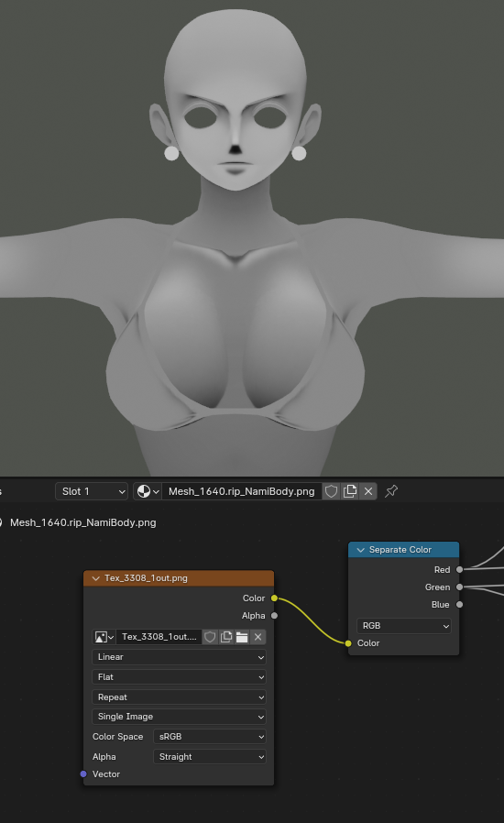
Task: Click the Color Space label
Action: point(117,737)
